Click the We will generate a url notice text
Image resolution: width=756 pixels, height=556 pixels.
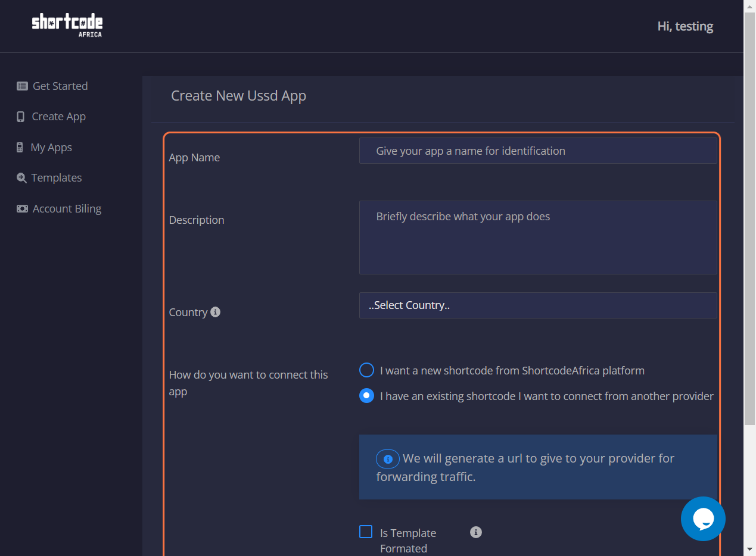click(525, 467)
